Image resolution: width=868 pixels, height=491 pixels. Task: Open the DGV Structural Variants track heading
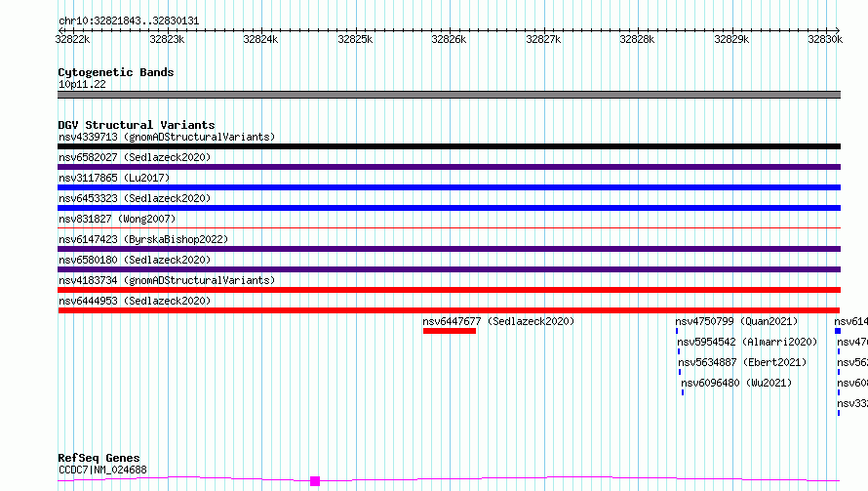point(137,125)
